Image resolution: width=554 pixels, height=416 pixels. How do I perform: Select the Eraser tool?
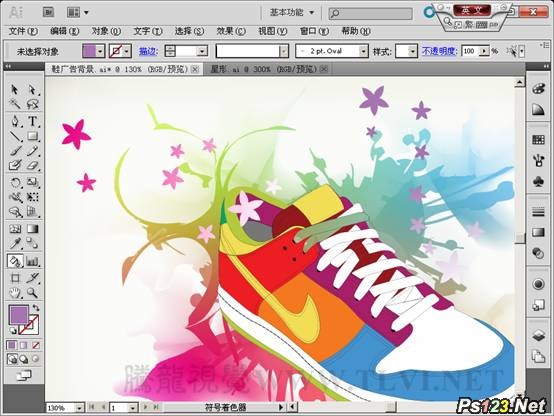point(33,165)
